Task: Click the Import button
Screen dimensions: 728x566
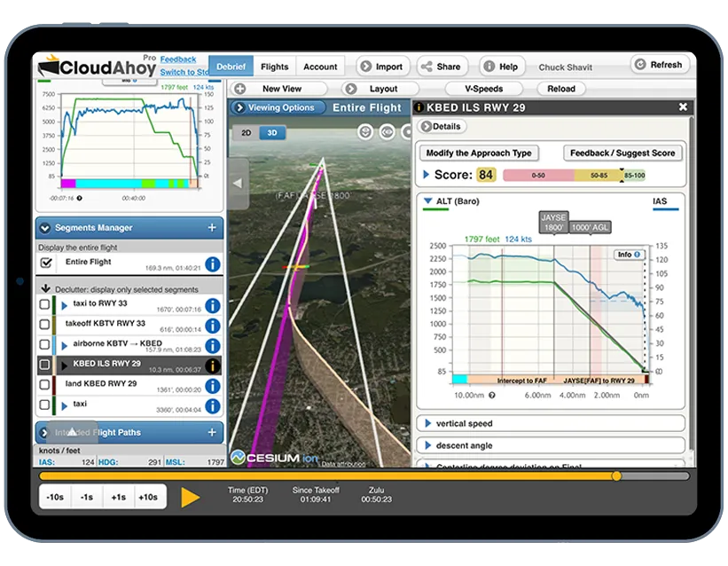Action: coord(383,67)
